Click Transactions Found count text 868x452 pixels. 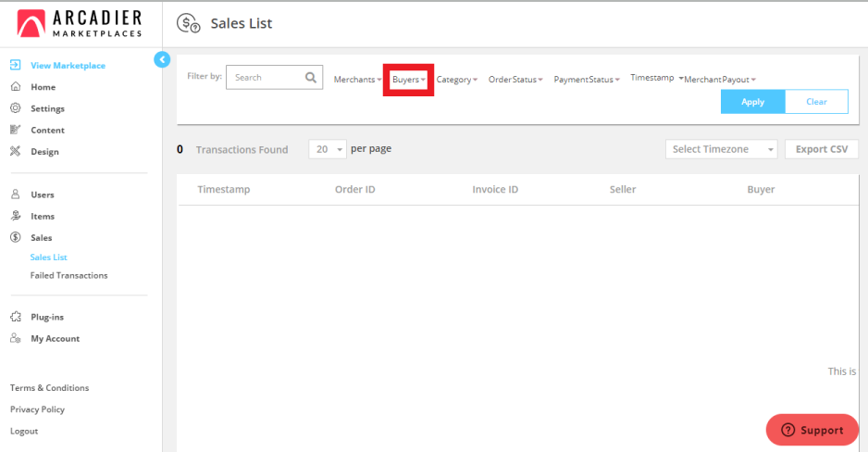pyautogui.click(x=242, y=149)
